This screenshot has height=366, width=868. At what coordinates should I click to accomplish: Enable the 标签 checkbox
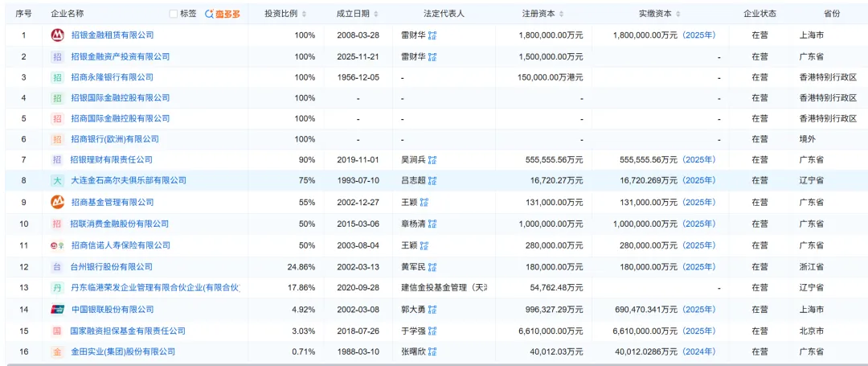174,14
